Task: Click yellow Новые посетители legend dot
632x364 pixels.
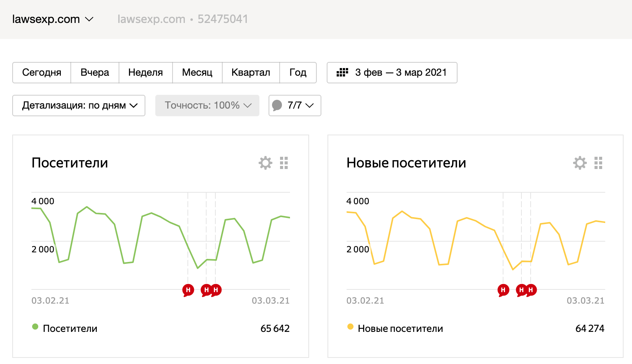Action: [x=350, y=327]
